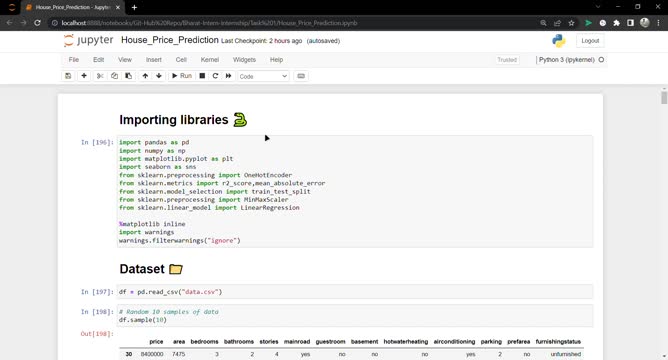Open the command palette keyboard icon
Image resolution: width=668 pixels, height=360 pixels.
[301, 76]
